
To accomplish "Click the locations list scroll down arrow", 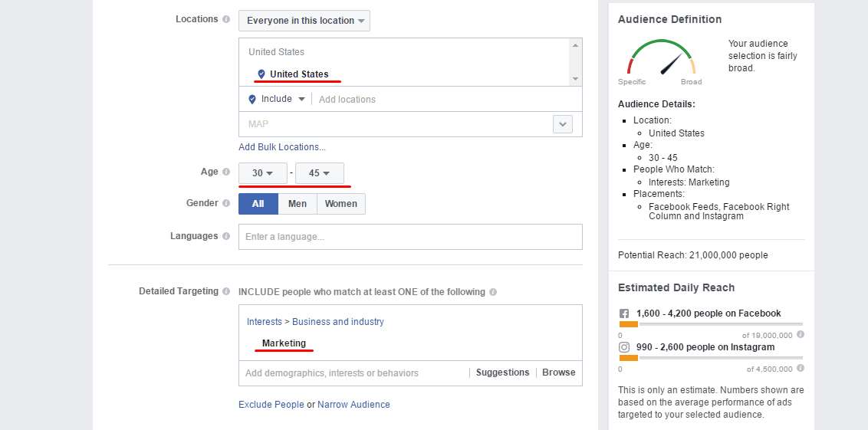I will 575,79.
